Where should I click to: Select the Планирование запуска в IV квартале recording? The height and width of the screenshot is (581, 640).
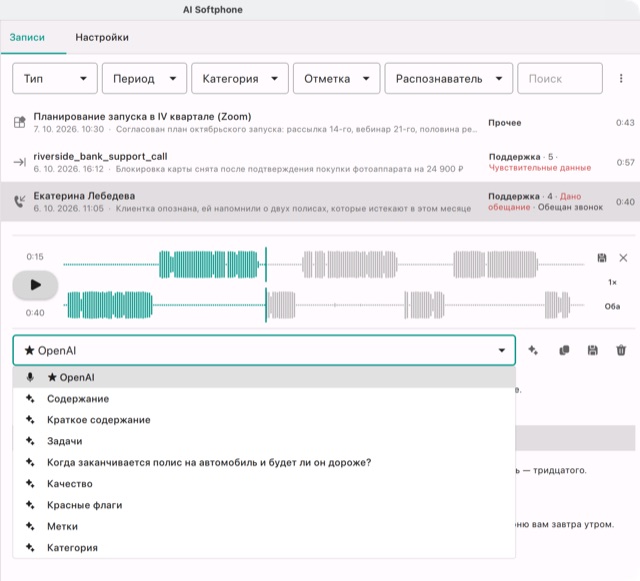point(142,116)
